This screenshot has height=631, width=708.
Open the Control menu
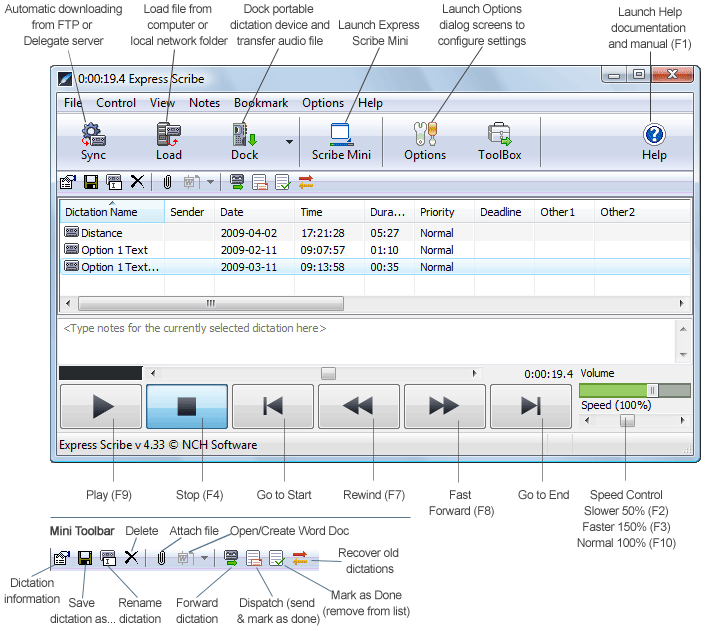(116, 103)
